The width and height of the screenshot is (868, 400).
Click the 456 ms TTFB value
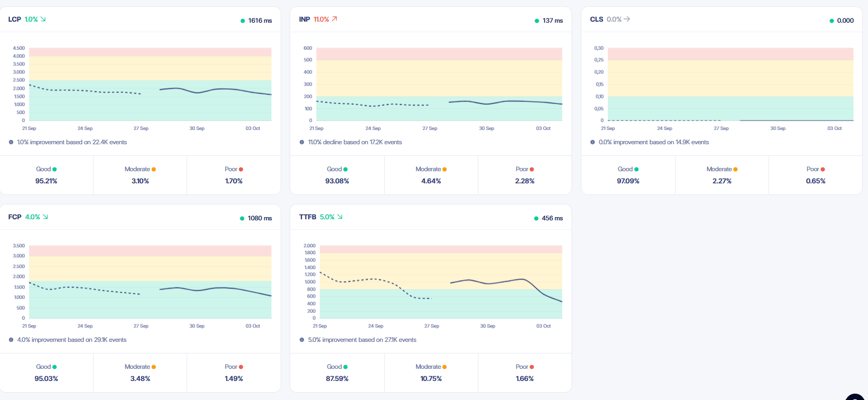pyautogui.click(x=552, y=218)
